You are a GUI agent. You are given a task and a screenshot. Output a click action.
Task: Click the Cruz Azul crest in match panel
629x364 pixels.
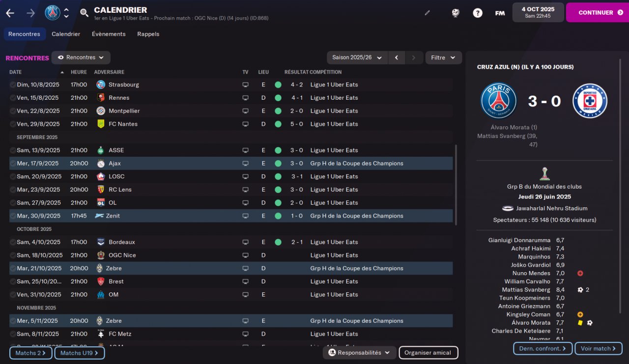[x=590, y=101]
